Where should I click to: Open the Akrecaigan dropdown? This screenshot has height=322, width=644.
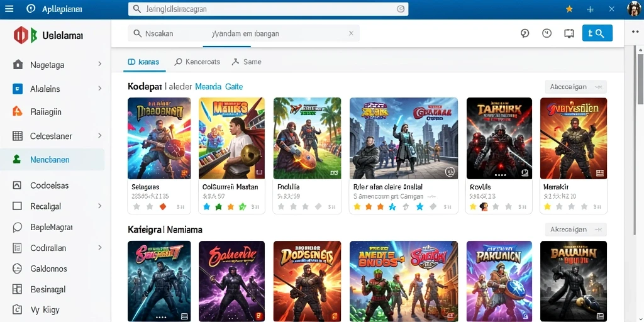[x=575, y=229]
